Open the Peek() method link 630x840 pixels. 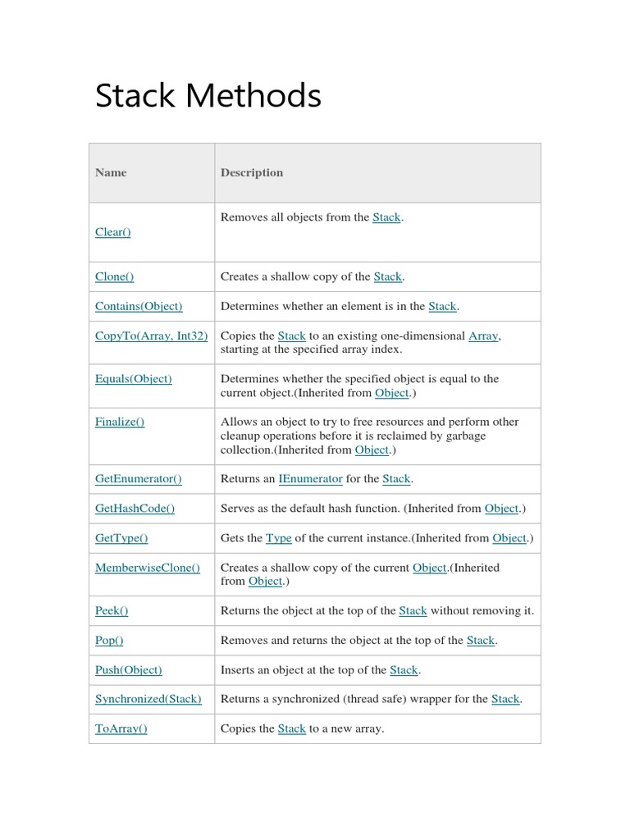[112, 611]
